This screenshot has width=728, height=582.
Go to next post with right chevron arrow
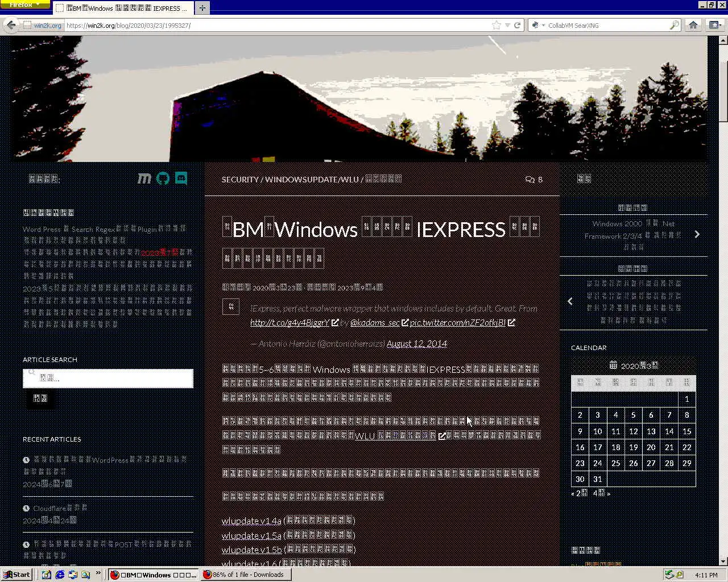[697, 234]
